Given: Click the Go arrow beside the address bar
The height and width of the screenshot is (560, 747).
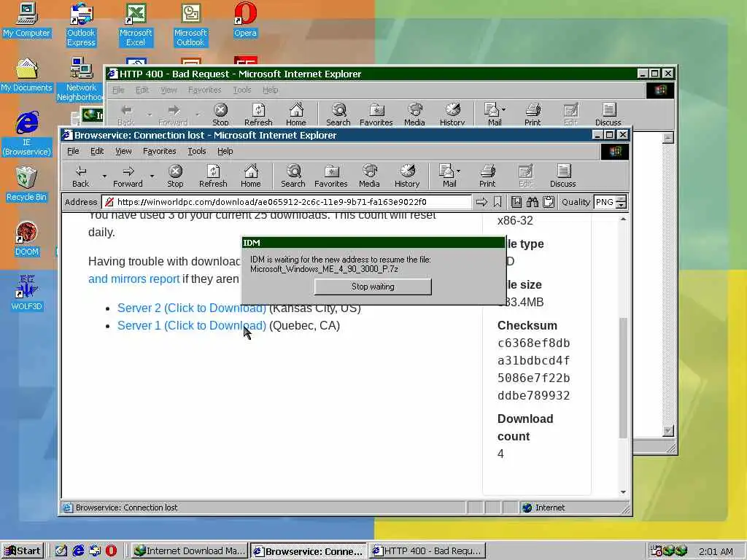Looking at the screenshot, I should (481, 202).
